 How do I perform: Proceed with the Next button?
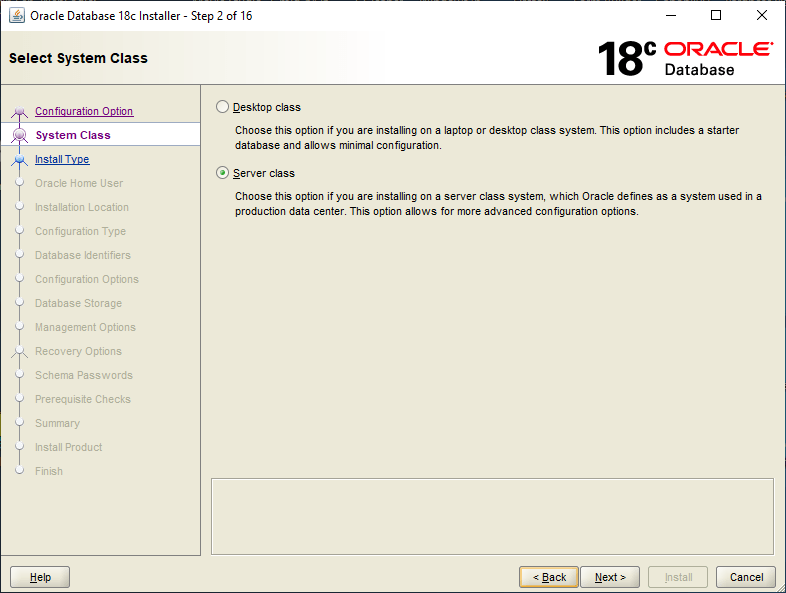click(610, 577)
